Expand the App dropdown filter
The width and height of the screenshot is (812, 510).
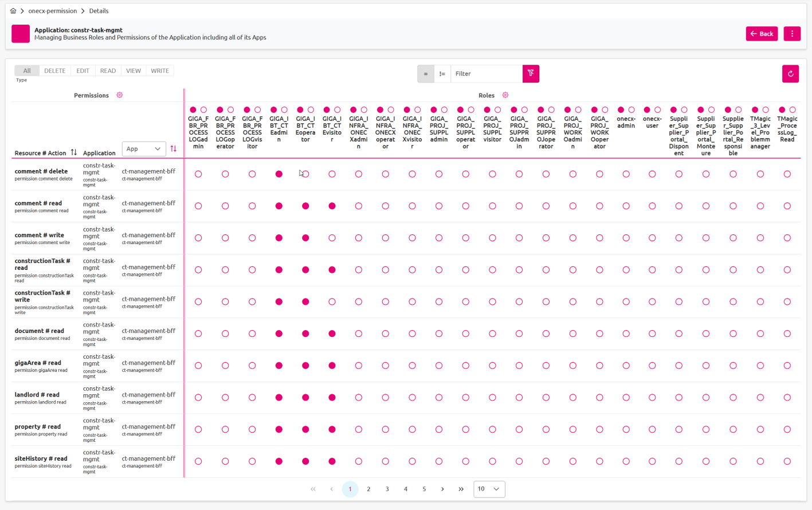tap(144, 149)
